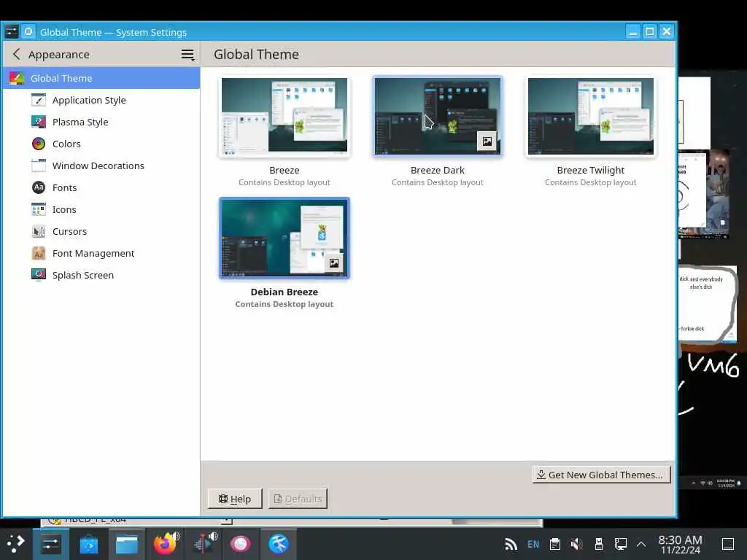Screen dimensions: 747x560
Task: Switch keyboard layout EN indicator
Action: (533, 544)
